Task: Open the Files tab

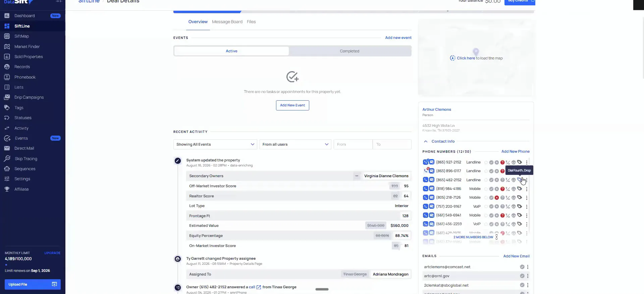Action: 251,22
